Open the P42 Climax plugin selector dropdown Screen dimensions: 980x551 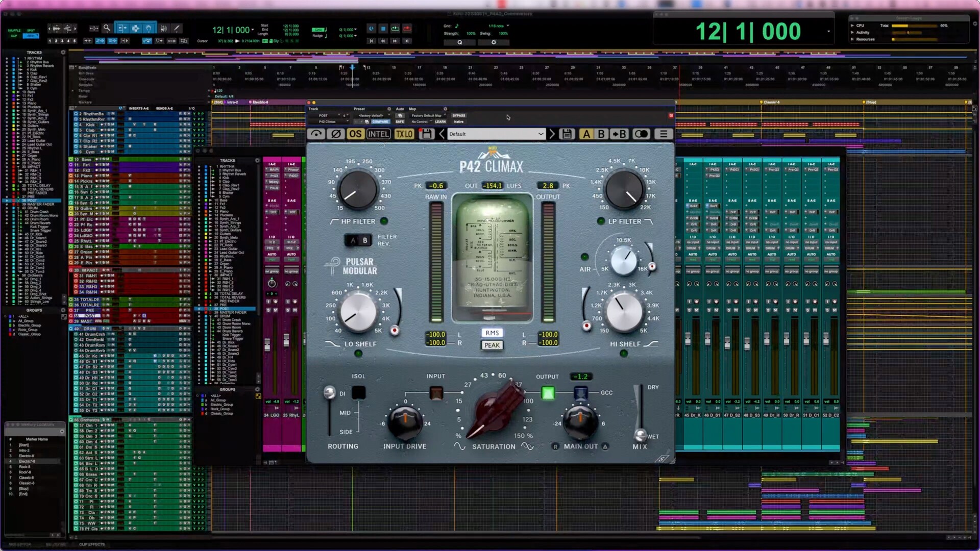[x=330, y=122]
